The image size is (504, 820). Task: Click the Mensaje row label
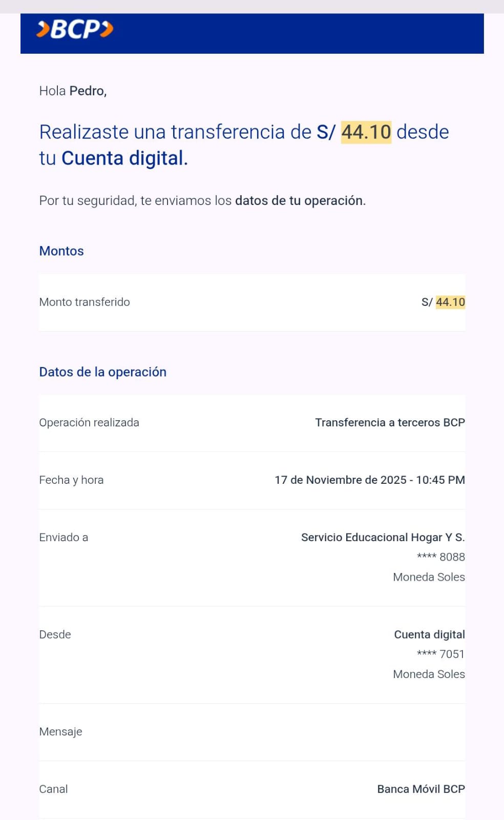coord(60,732)
